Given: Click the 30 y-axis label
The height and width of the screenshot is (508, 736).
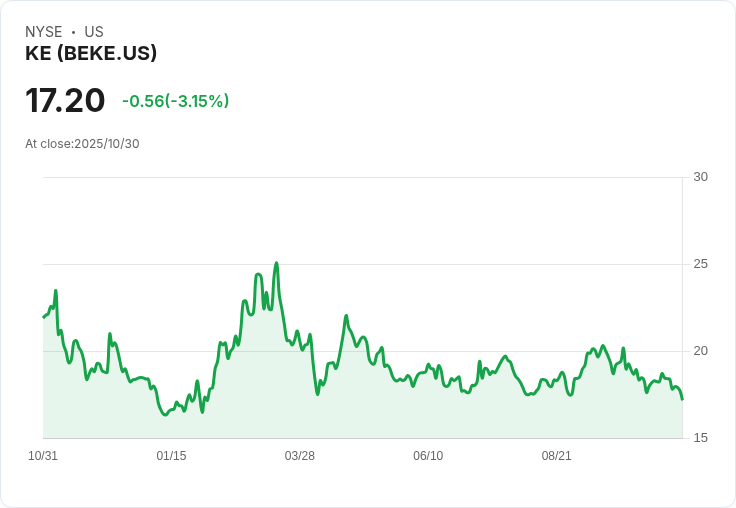Looking at the screenshot, I should 700,177.
